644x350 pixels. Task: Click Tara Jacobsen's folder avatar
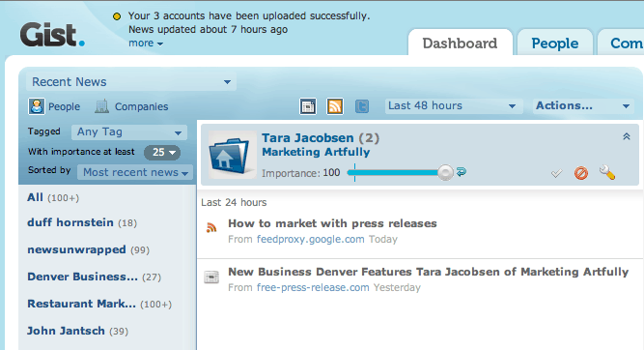(x=232, y=155)
